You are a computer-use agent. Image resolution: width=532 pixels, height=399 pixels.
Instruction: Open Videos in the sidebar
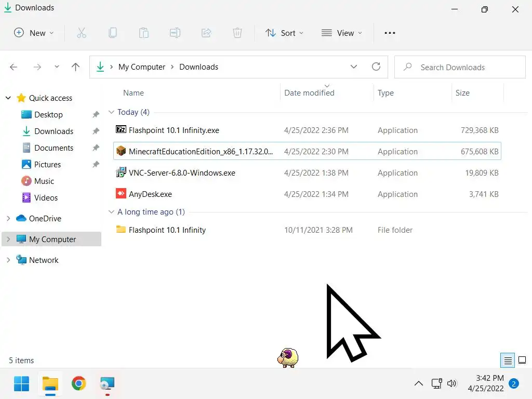point(46,198)
